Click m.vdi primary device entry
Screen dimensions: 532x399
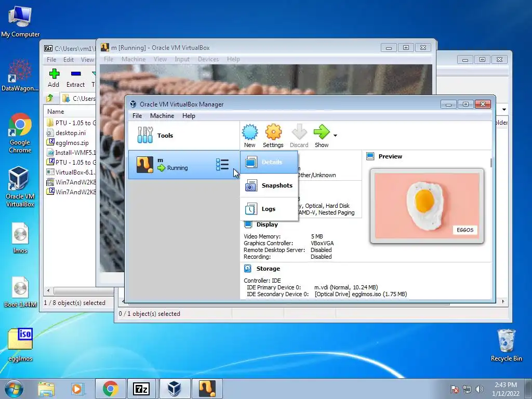[345, 287]
